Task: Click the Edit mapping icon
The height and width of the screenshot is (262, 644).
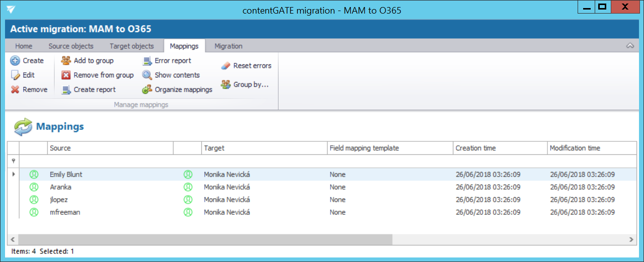Action: pos(15,75)
